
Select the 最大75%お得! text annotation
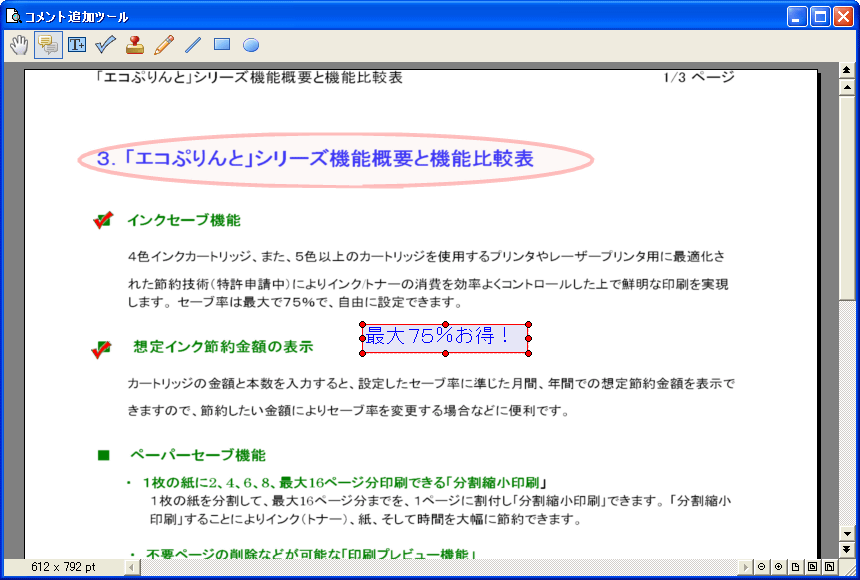tap(445, 339)
